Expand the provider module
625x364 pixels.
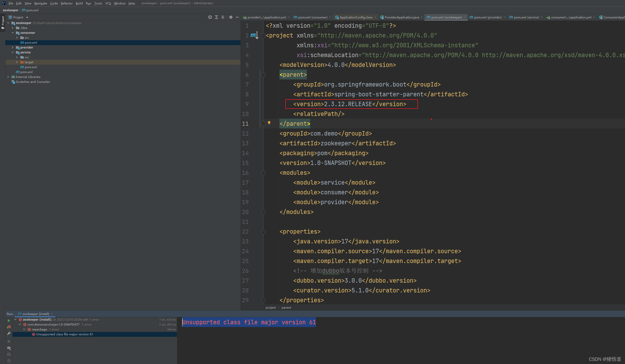(13, 47)
